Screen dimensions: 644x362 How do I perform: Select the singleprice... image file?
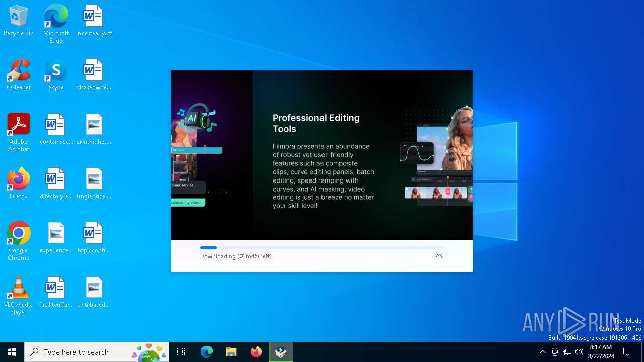[x=94, y=184]
